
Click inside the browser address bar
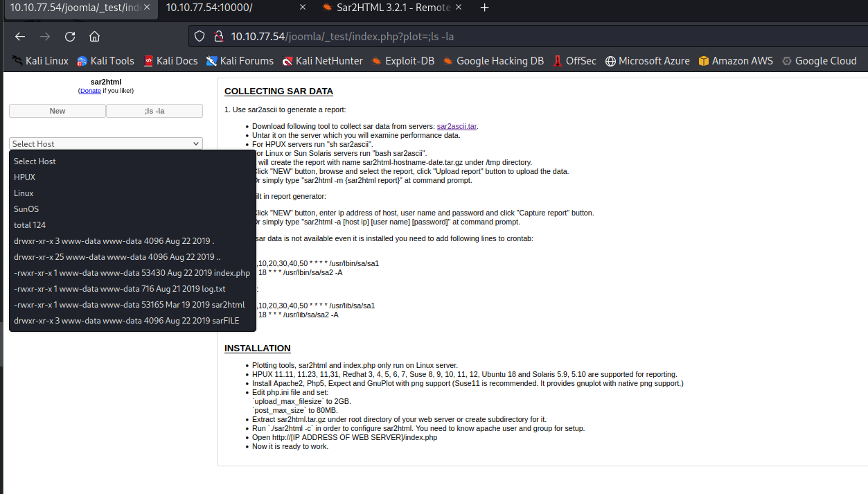346,36
